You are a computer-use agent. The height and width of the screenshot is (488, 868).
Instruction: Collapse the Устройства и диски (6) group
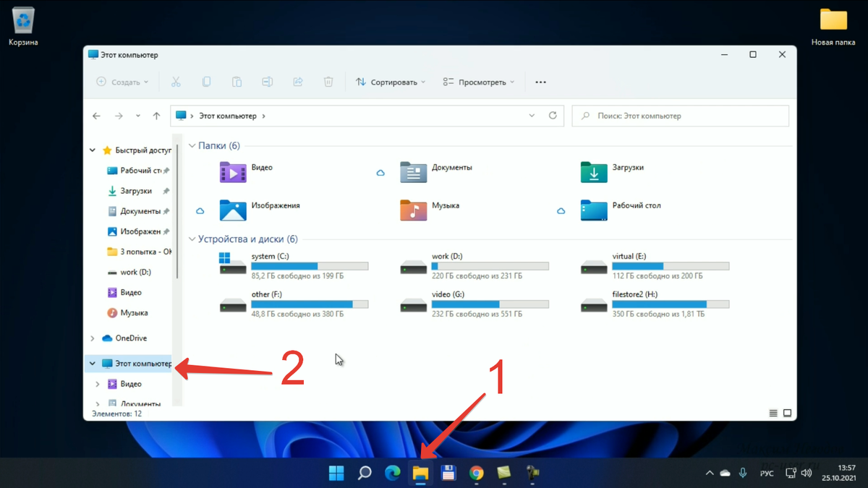point(192,239)
